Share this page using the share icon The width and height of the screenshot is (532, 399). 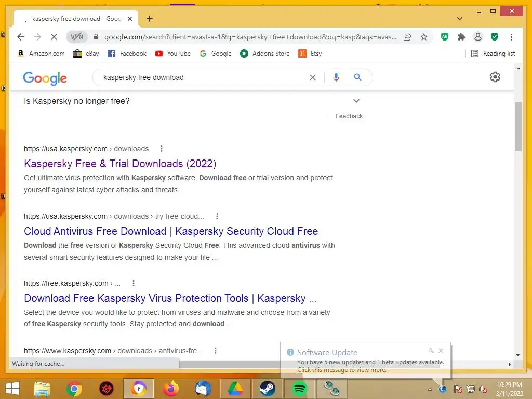407,37
